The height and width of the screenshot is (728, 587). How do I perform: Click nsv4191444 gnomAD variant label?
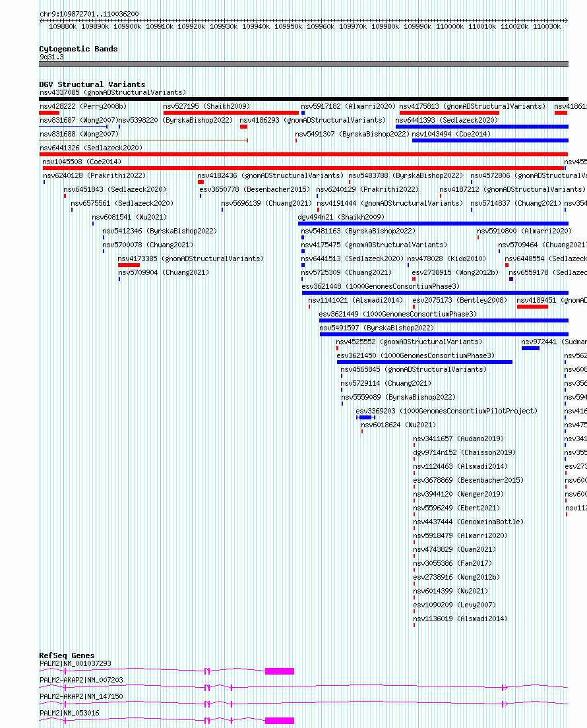click(390, 204)
